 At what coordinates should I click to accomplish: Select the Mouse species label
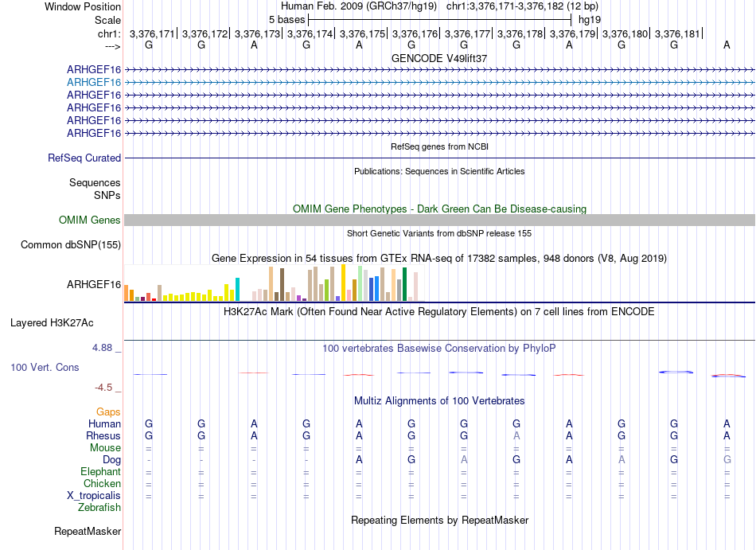tap(106, 448)
